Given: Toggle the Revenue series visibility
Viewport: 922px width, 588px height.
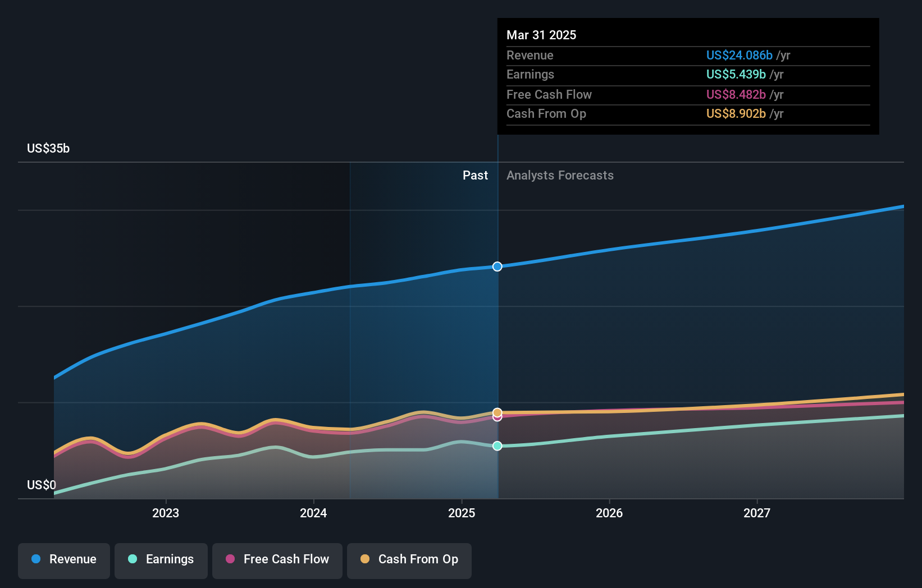Looking at the screenshot, I should (63, 559).
